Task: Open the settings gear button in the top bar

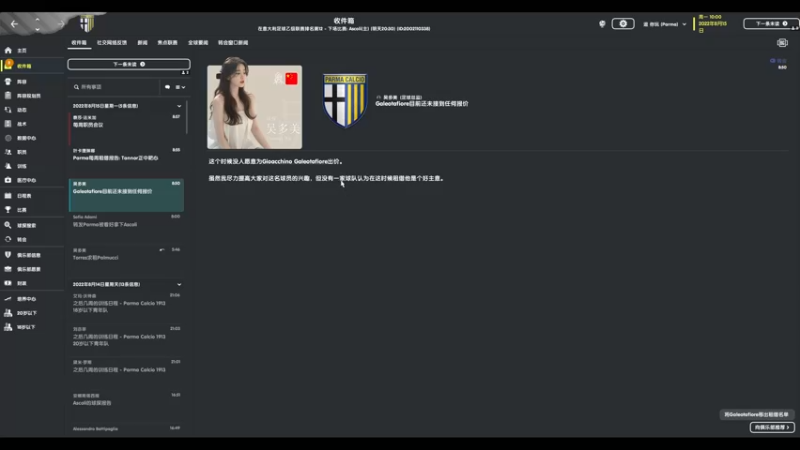Action: 623,24
